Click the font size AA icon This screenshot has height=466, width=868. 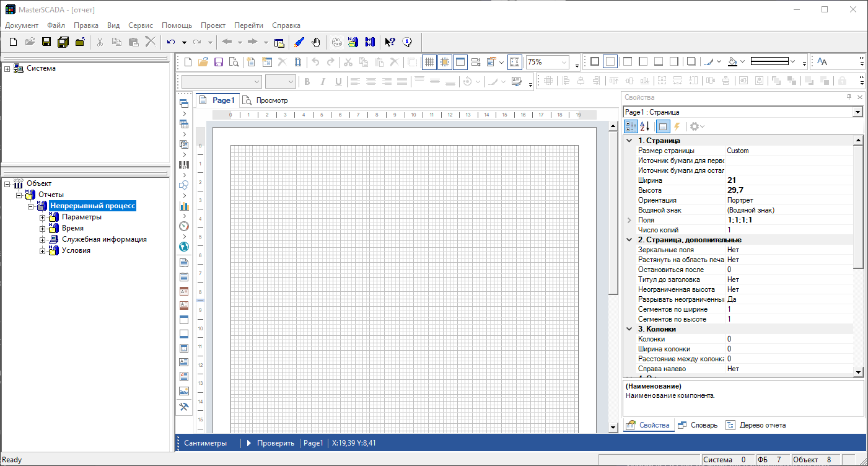822,62
